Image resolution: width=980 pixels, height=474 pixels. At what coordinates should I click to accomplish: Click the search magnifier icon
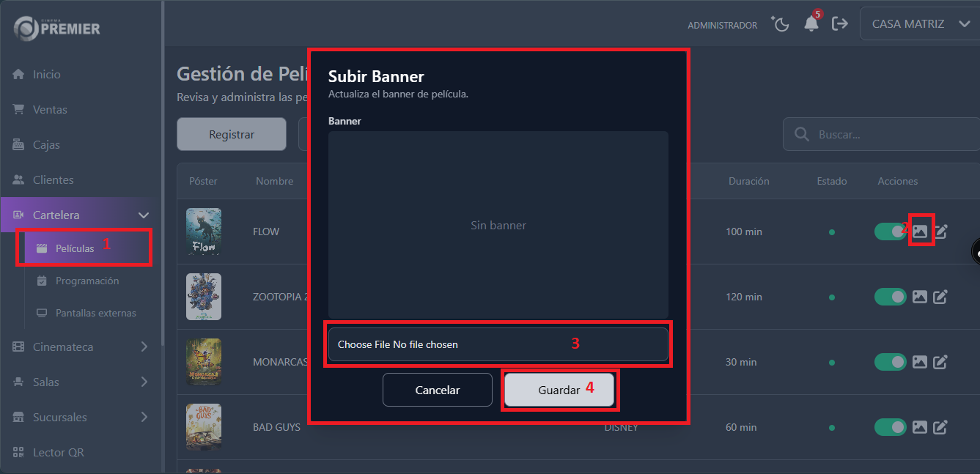(803, 135)
